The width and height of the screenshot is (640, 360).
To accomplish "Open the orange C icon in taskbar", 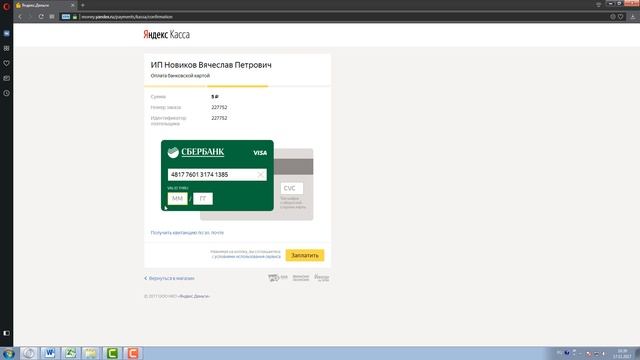I will [x=133, y=353].
